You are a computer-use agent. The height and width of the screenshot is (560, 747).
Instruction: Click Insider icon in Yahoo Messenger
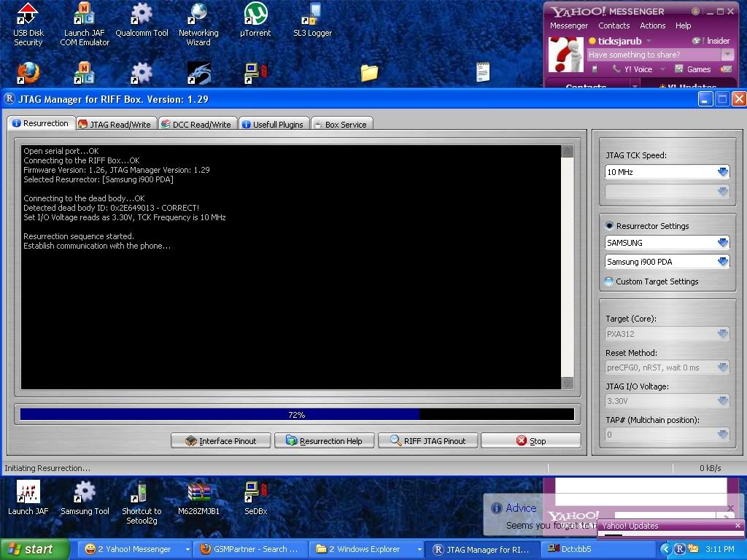pyautogui.click(x=697, y=41)
